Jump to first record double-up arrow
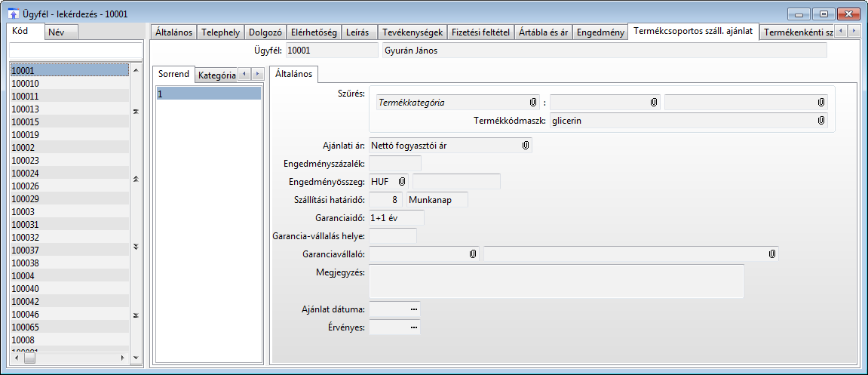Viewport: 868px width, 375px height. [136, 112]
